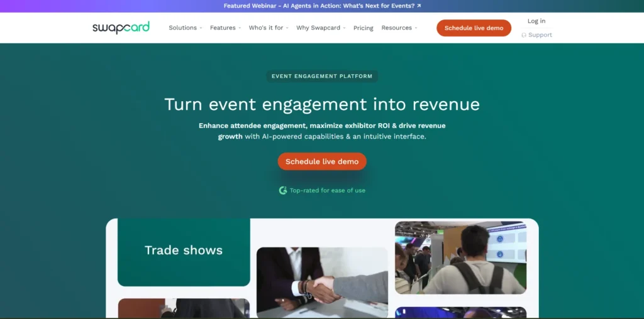The width and height of the screenshot is (644, 319).
Task: Click the G2 badge icon
Action: click(x=282, y=190)
